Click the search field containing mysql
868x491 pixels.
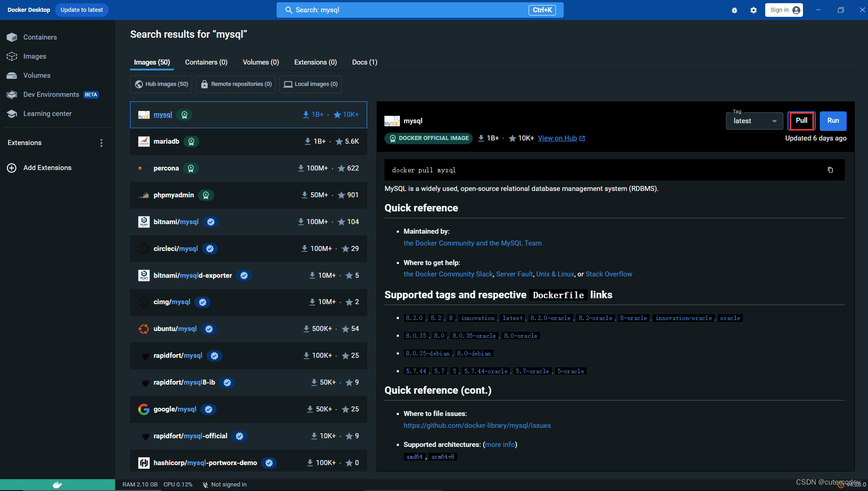coord(420,10)
